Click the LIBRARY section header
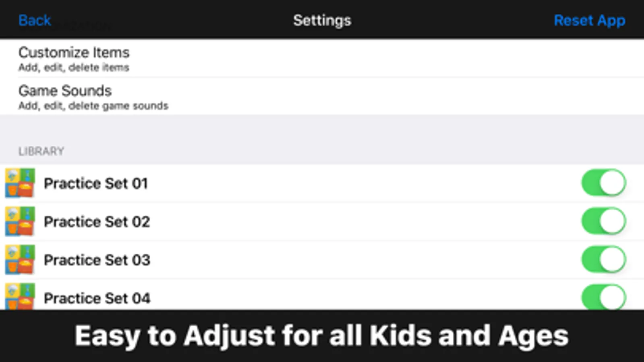644x362 pixels. (x=41, y=151)
